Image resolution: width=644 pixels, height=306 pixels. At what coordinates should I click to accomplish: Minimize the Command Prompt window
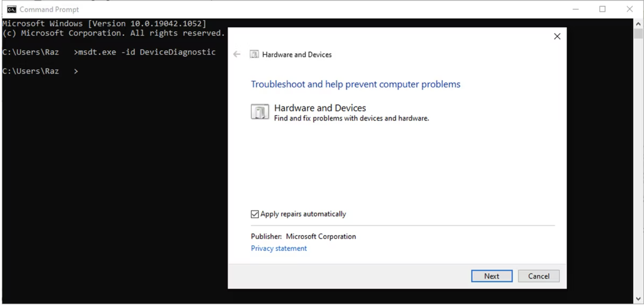[x=576, y=9]
